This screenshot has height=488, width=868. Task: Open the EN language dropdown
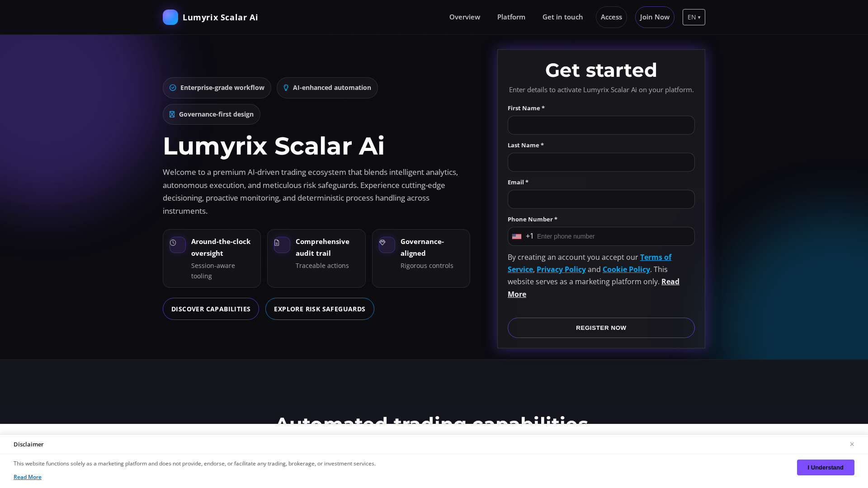pyautogui.click(x=694, y=17)
